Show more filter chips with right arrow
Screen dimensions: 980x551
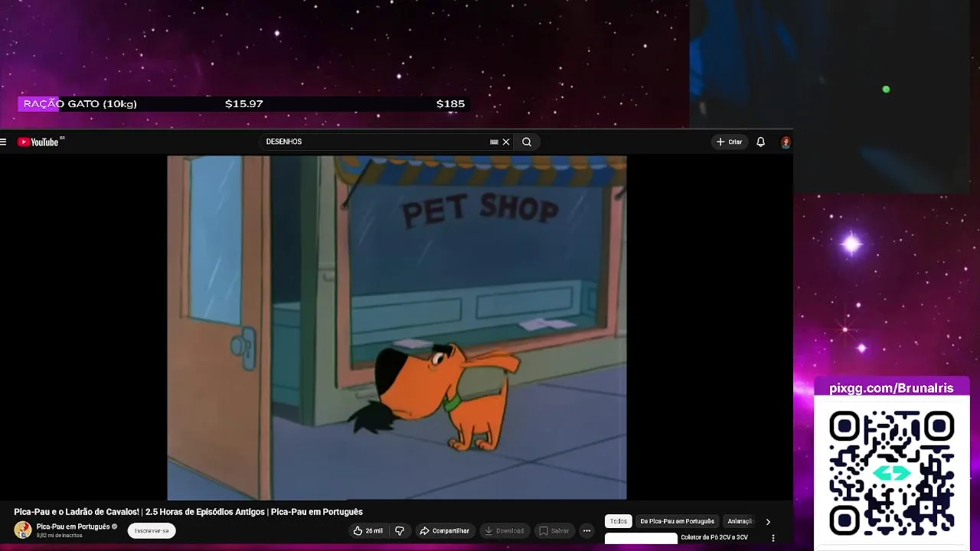click(768, 521)
